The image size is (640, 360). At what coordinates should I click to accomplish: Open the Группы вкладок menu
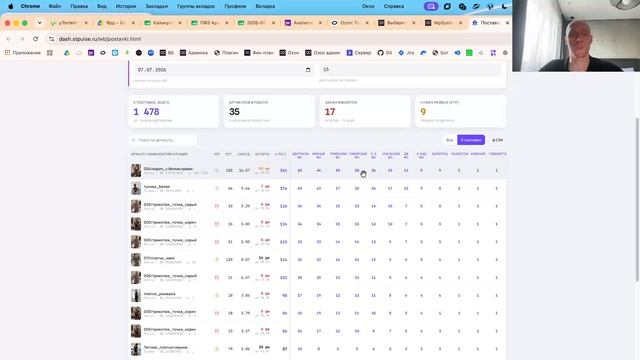tap(196, 6)
